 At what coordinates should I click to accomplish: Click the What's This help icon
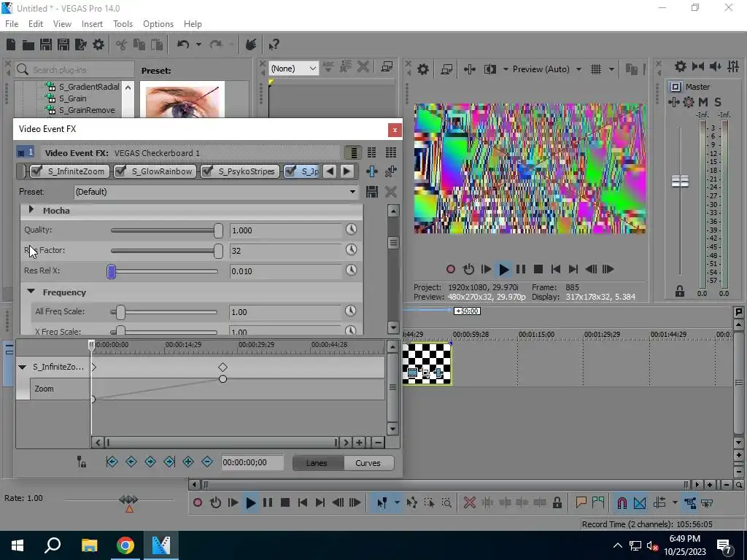coord(274,44)
